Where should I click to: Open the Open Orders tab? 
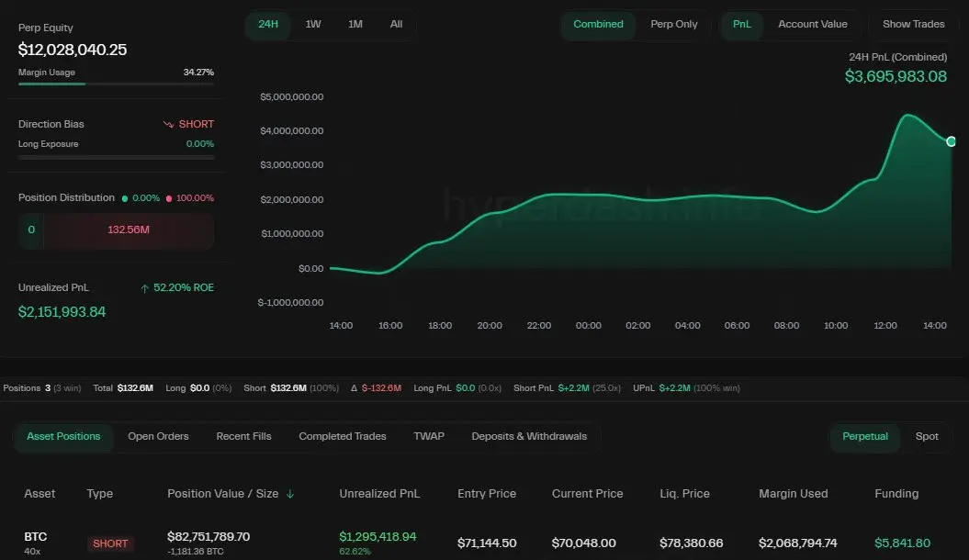[x=158, y=436]
